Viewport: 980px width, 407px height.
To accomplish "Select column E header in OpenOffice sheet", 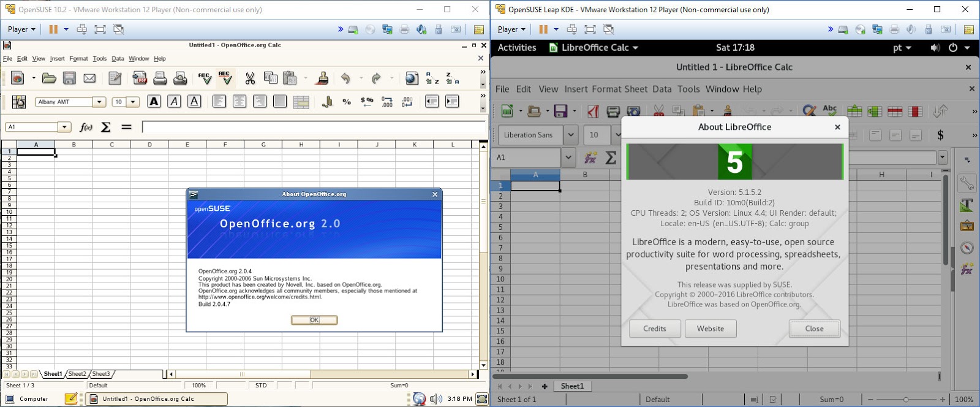I will point(187,145).
